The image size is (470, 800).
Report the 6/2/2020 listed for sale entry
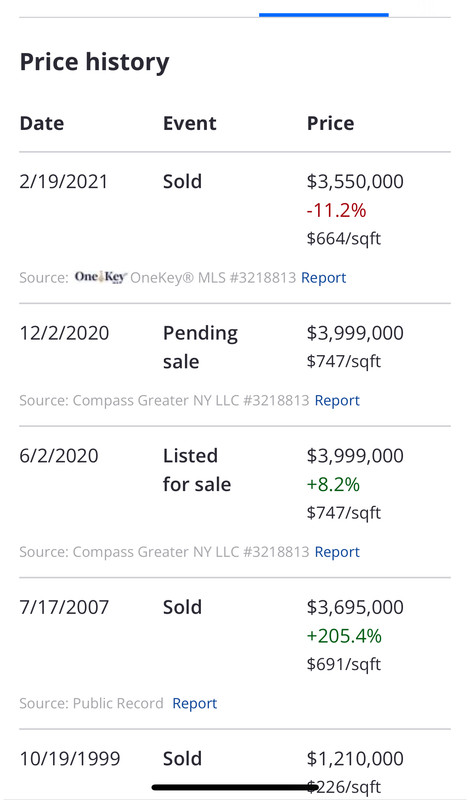pos(337,552)
